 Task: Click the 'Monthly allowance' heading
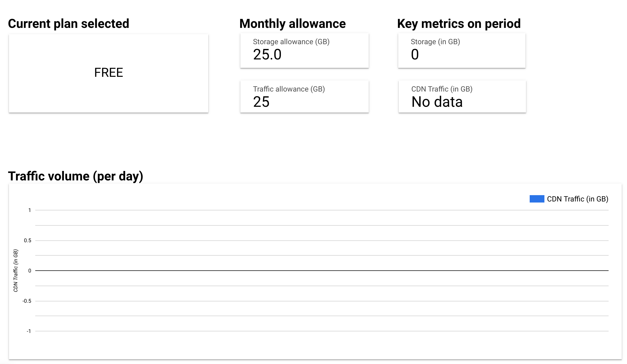[292, 23]
